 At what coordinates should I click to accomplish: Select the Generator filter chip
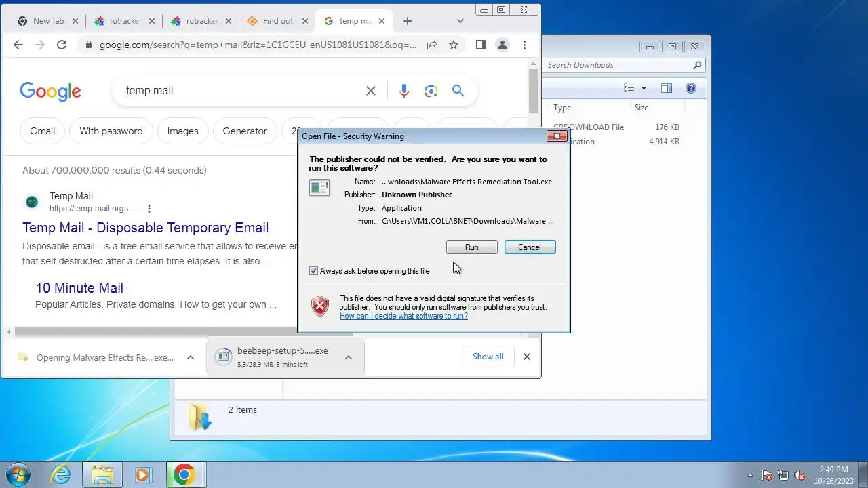click(245, 131)
